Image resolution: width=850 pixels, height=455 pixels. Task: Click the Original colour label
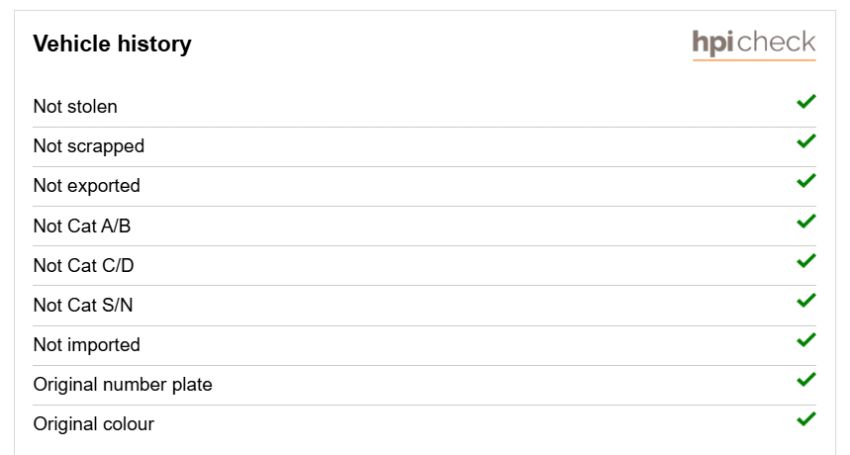point(94,424)
